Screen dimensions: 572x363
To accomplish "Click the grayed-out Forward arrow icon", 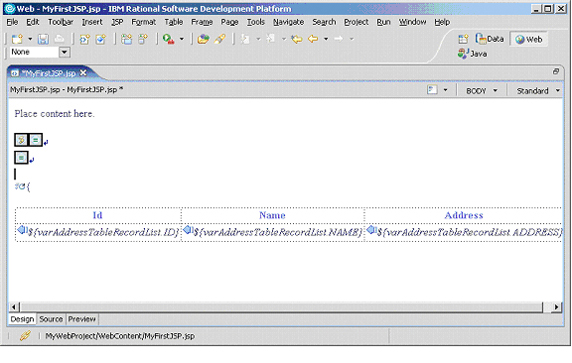I will tap(339, 39).
